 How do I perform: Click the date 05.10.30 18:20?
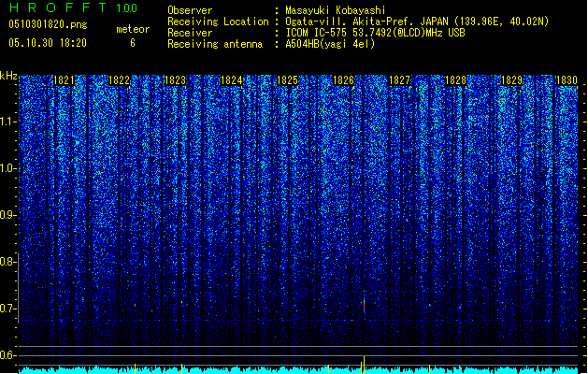[48, 43]
